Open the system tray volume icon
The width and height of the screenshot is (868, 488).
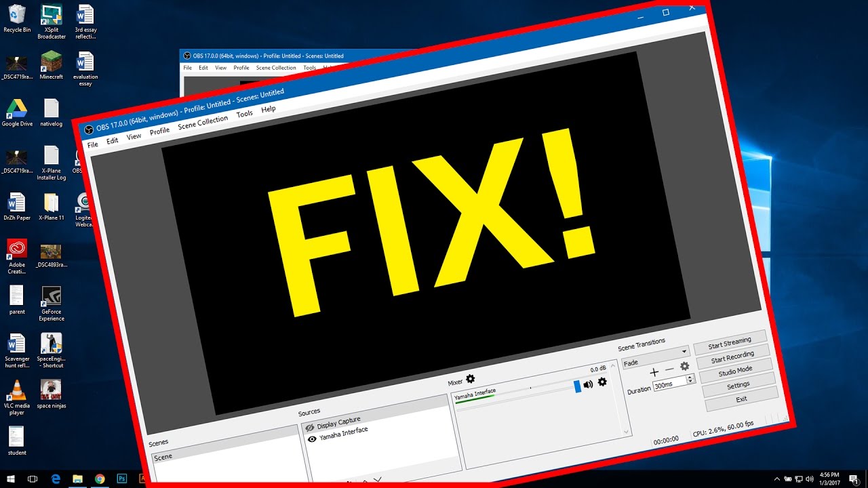pos(810,479)
